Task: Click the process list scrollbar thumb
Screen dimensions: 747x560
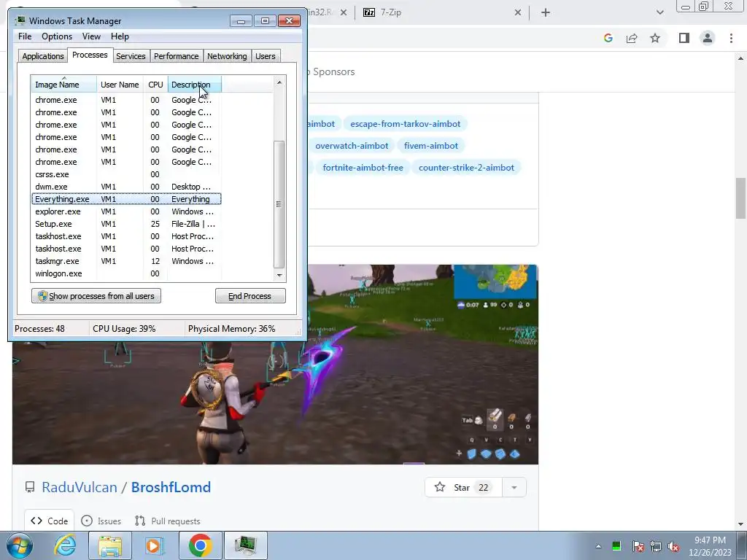Action: point(279,204)
